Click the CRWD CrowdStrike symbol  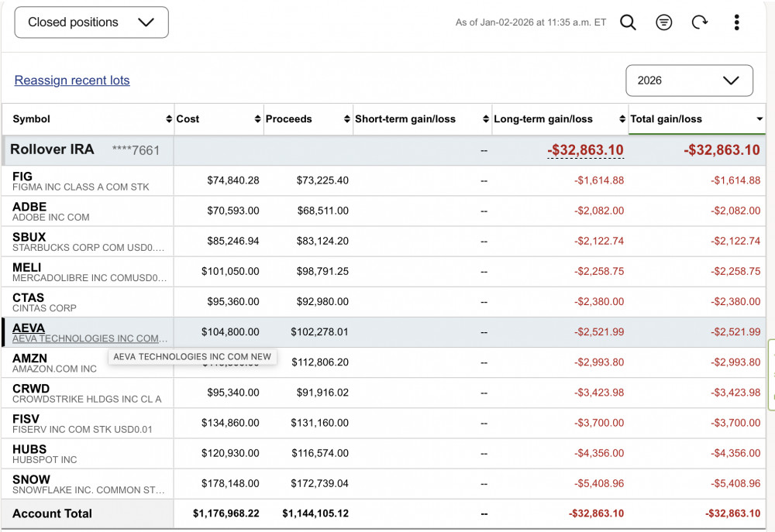coord(31,389)
